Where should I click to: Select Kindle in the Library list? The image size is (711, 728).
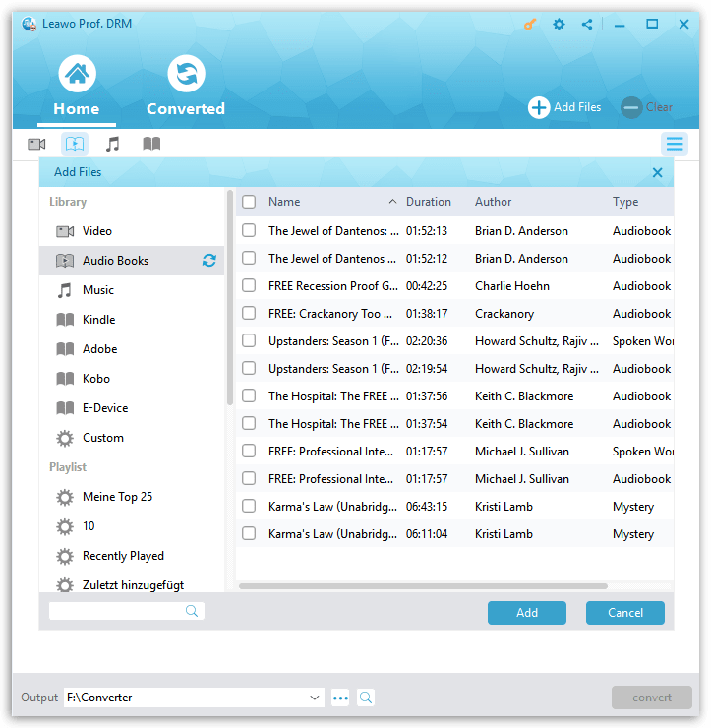(x=98, y=320)
